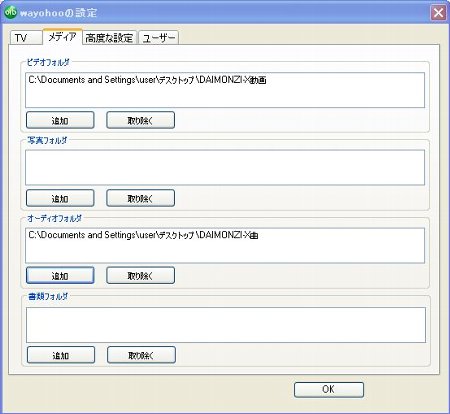Screen dimensions: 450x414
Task: Click inside the empty 写真フォルダ list box
Action: tap(225, 167)
